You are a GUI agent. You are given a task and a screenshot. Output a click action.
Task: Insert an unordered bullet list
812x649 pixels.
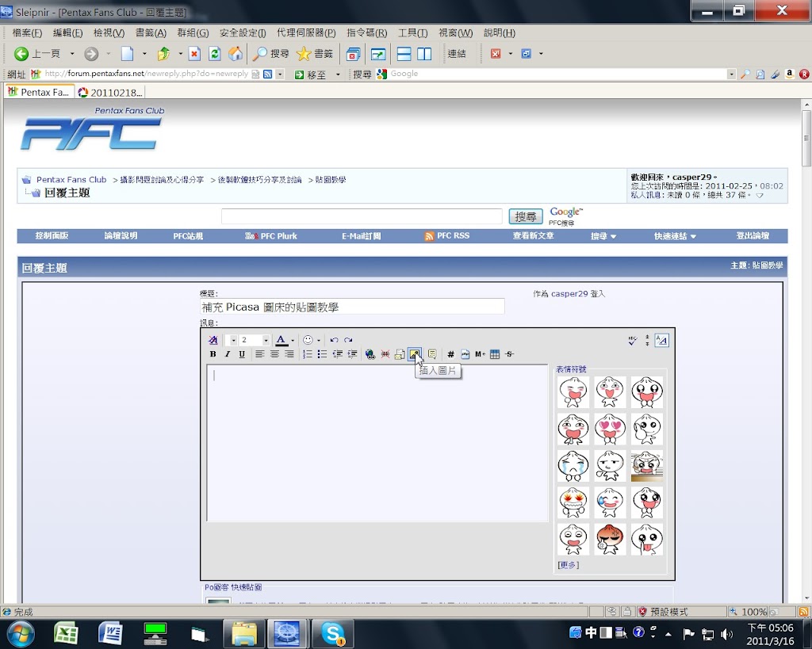[322, 354]
